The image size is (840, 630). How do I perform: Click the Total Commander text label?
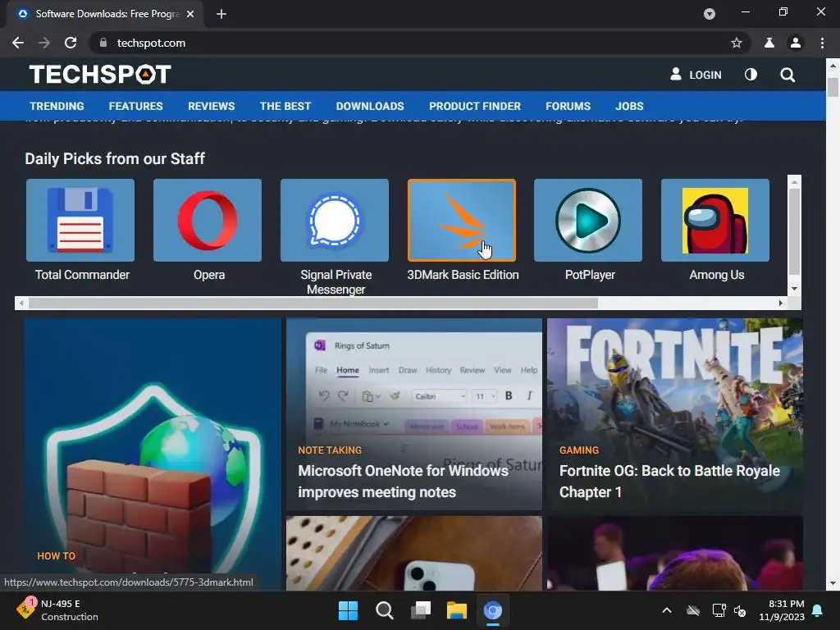82,275
